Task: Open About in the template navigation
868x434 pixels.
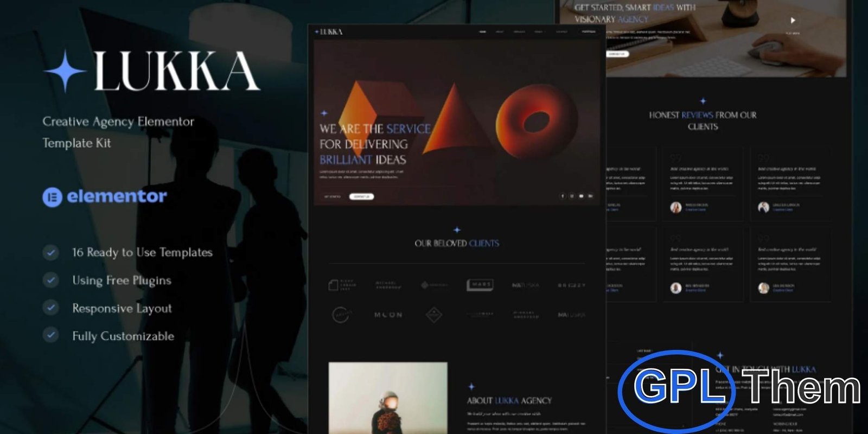Action: point(500,32)
